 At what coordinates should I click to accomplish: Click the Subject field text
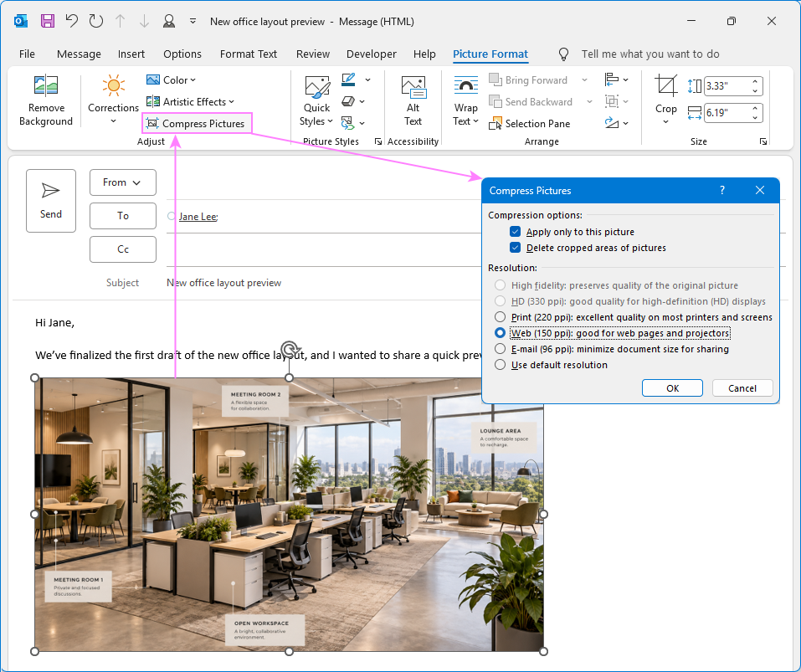point(223,283)
